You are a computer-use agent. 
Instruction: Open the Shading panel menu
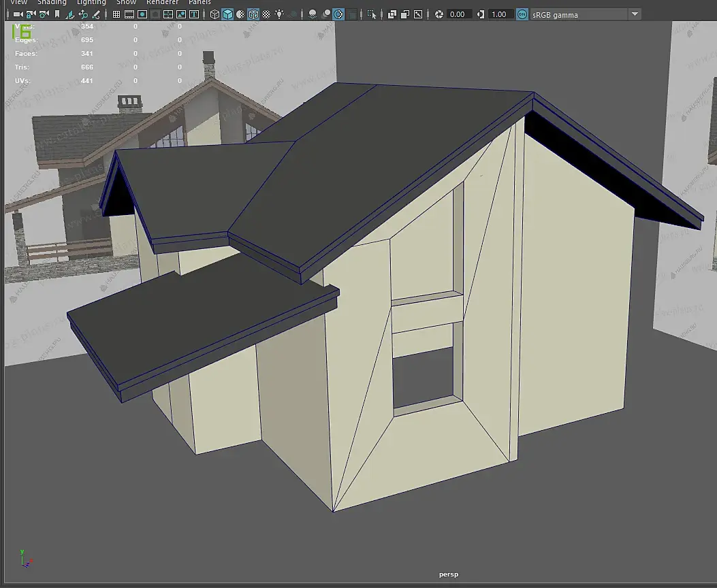(52, 2)
